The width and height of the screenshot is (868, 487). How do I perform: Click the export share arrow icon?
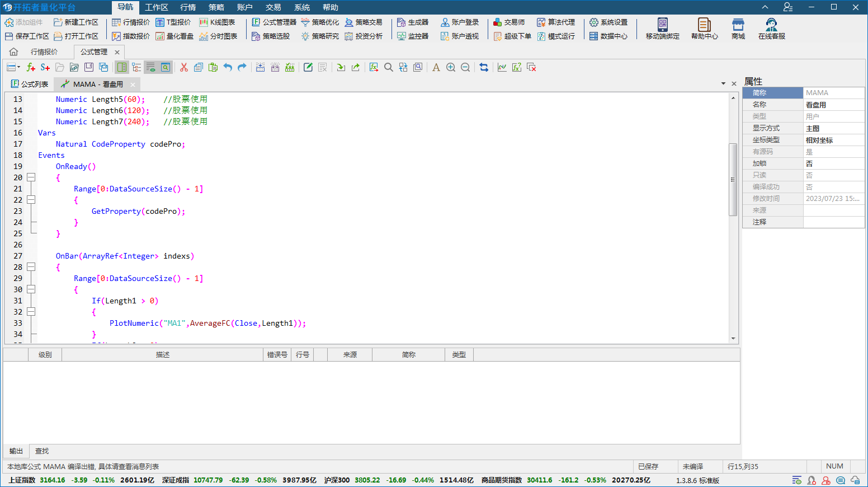[x=356, y=67]
